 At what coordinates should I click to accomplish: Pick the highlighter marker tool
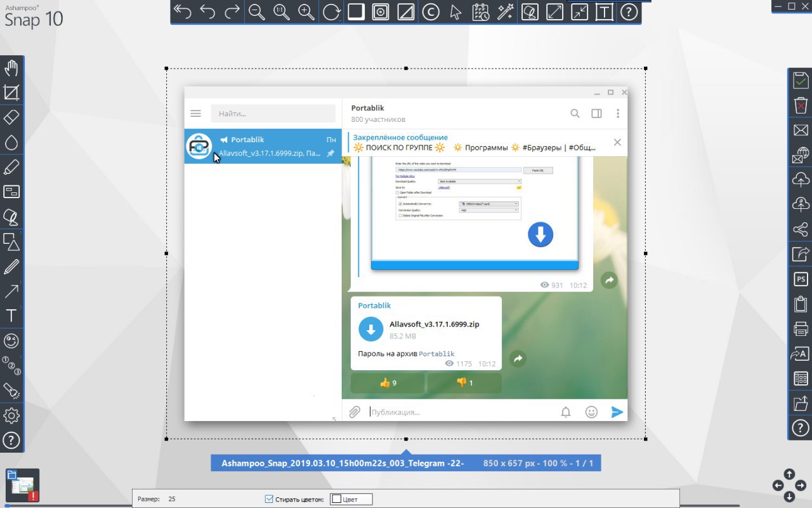click(x=11, y=167)
